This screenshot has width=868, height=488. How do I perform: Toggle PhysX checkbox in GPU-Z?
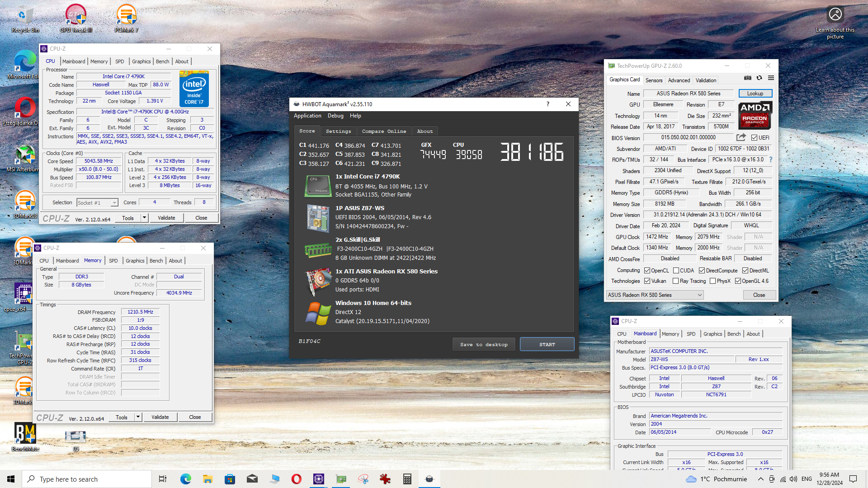pos(712,281)
